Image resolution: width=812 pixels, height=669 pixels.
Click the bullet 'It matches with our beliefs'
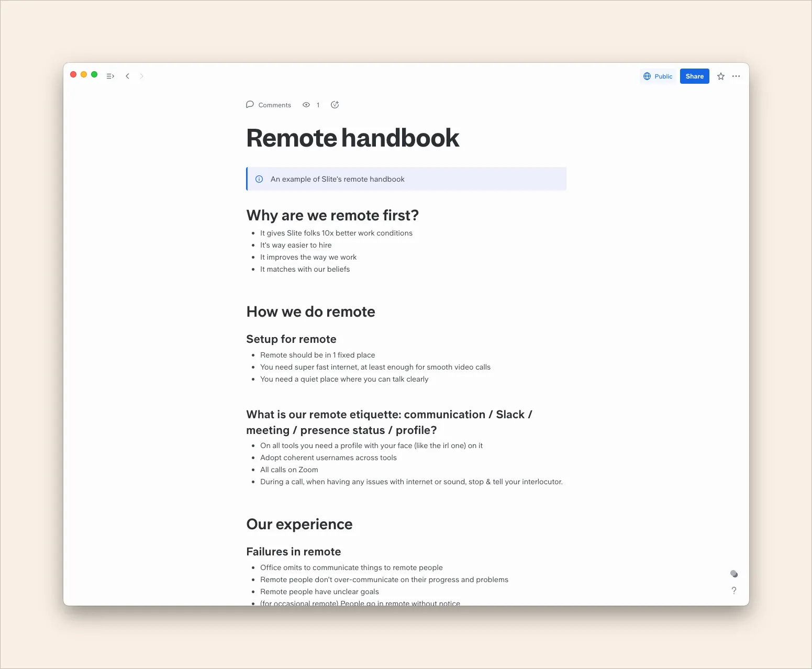coord(305,269)
